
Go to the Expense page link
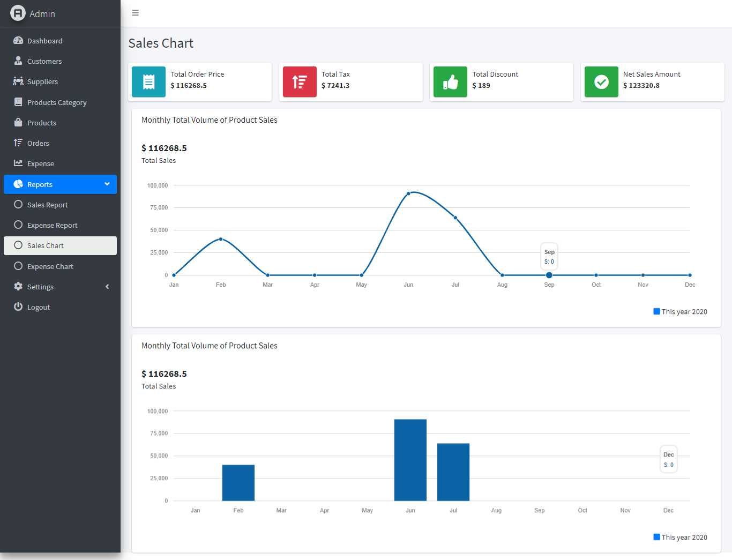pyautogui.click(x=41, y=163)
